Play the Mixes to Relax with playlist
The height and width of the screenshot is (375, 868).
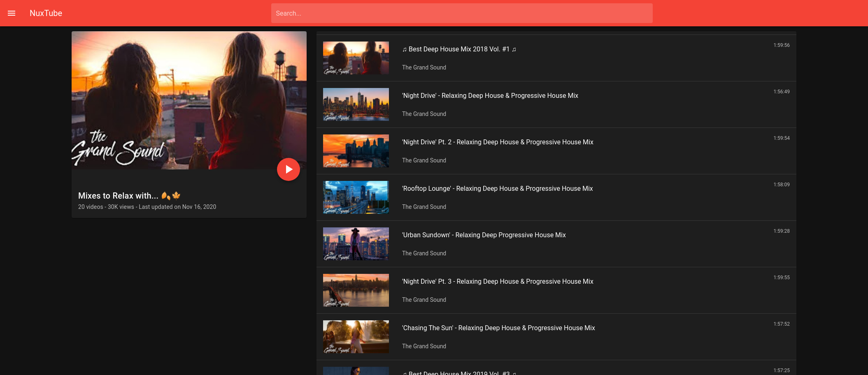(x=289, y=169)
